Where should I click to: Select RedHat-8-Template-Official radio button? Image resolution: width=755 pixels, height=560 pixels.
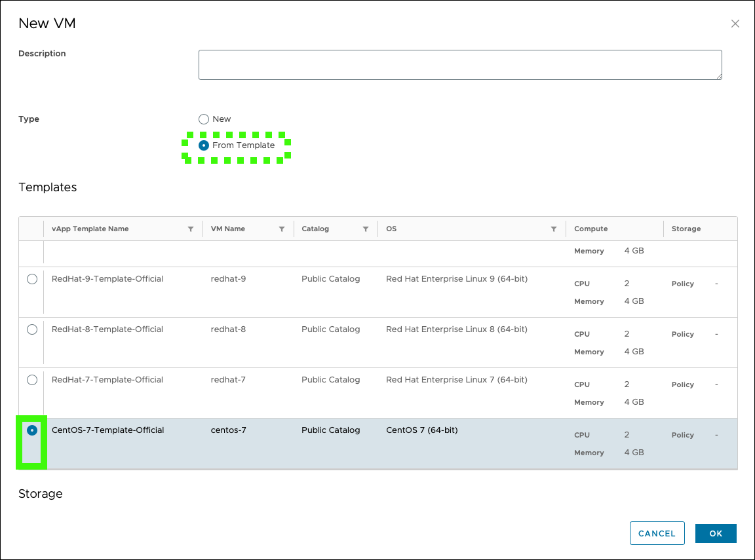pos(31,329)
